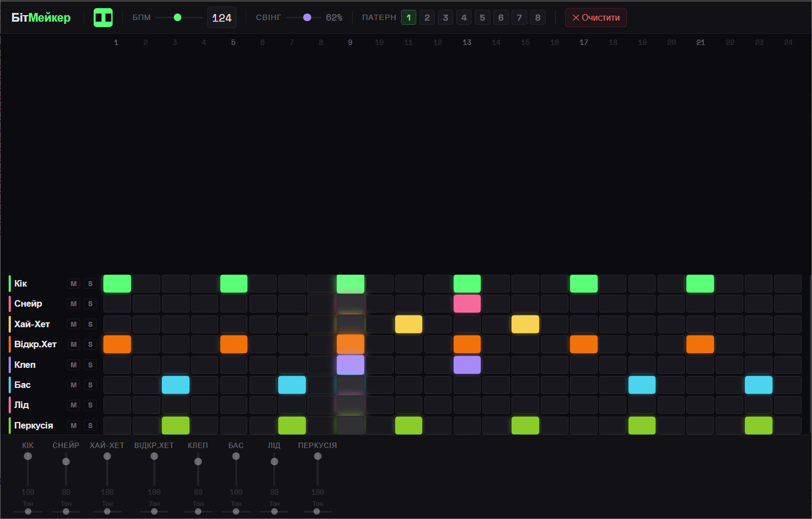Enable Лід step 1
Screen dimensions: 812x519
coord(117,405)
